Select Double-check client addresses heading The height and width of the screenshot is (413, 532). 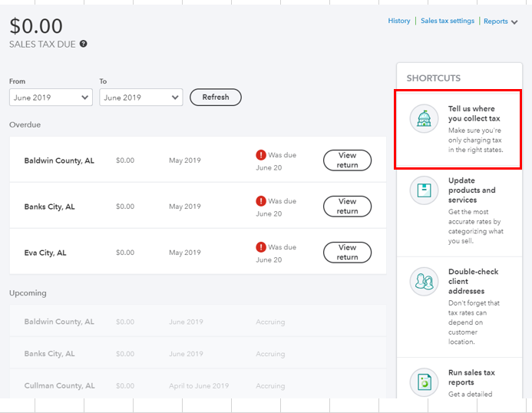click(x=474, y=281)
